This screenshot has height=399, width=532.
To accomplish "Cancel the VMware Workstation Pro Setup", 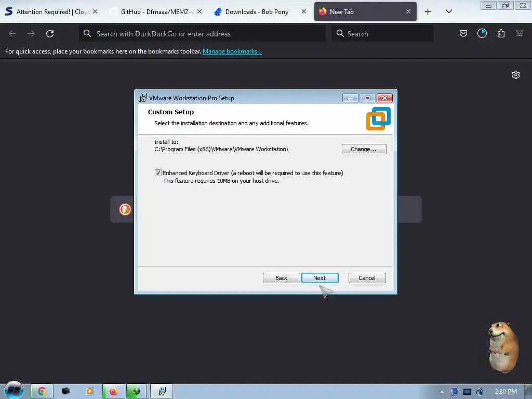I will click(367, 278).
